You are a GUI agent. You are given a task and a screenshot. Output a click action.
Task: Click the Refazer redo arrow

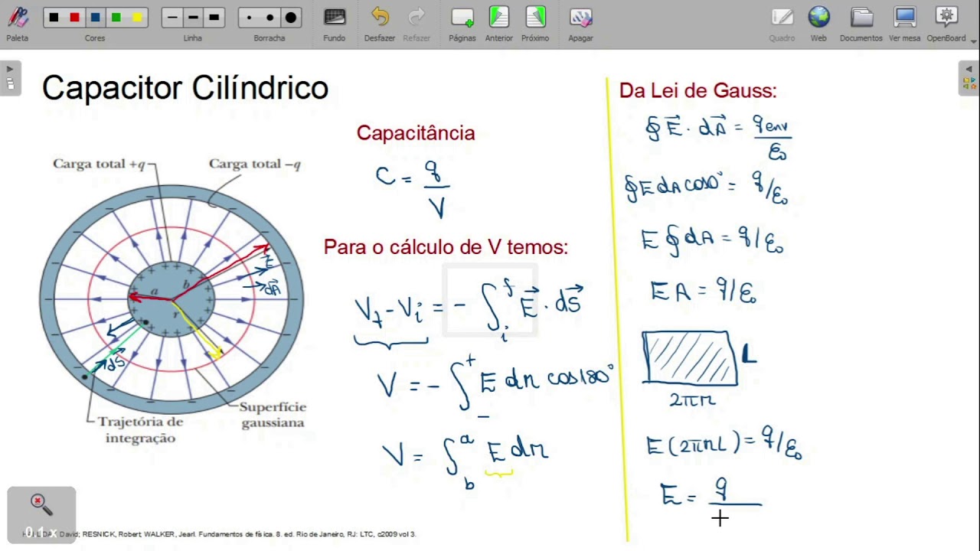tap(416, 23)
